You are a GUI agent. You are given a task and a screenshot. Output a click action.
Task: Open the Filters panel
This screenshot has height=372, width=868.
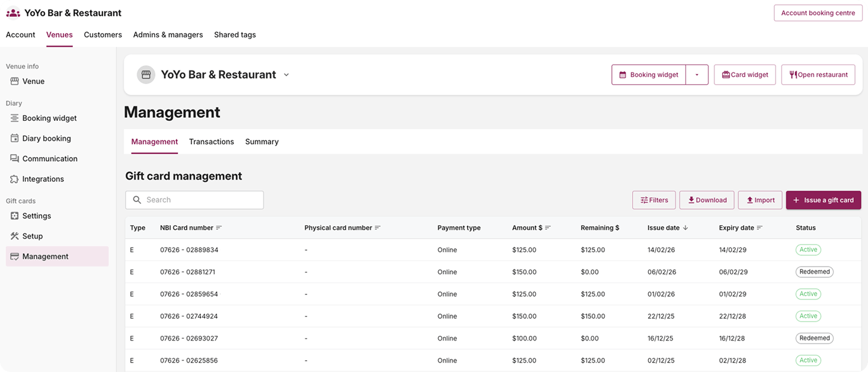click(x=653, y=200)
